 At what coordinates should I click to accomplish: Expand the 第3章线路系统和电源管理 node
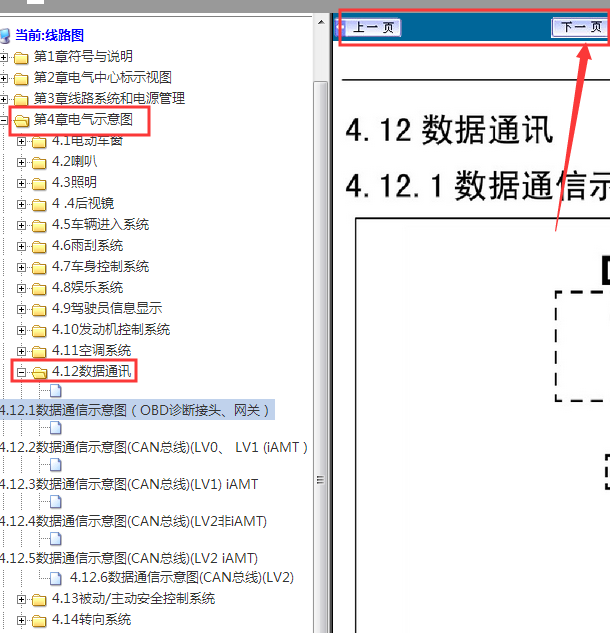coord(3,99)
